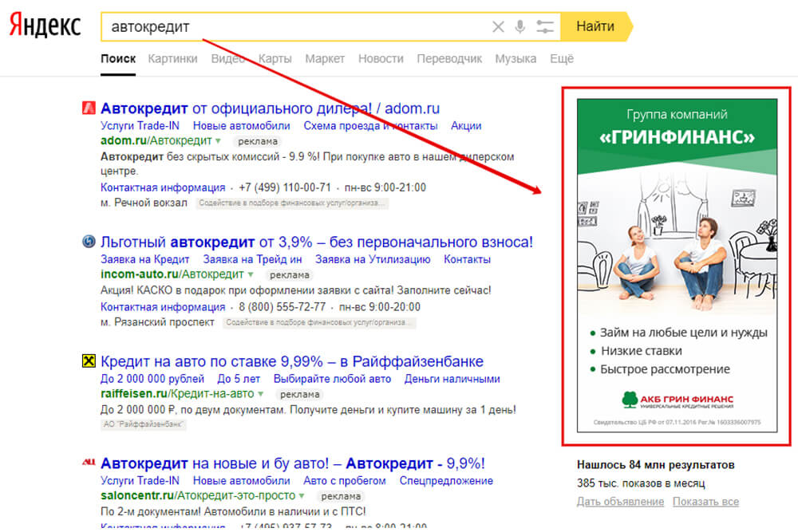The width and height of the screenshot is (798, 532).
Task: Click the incom-auto blue round favicon
Action: click(89, 241)
